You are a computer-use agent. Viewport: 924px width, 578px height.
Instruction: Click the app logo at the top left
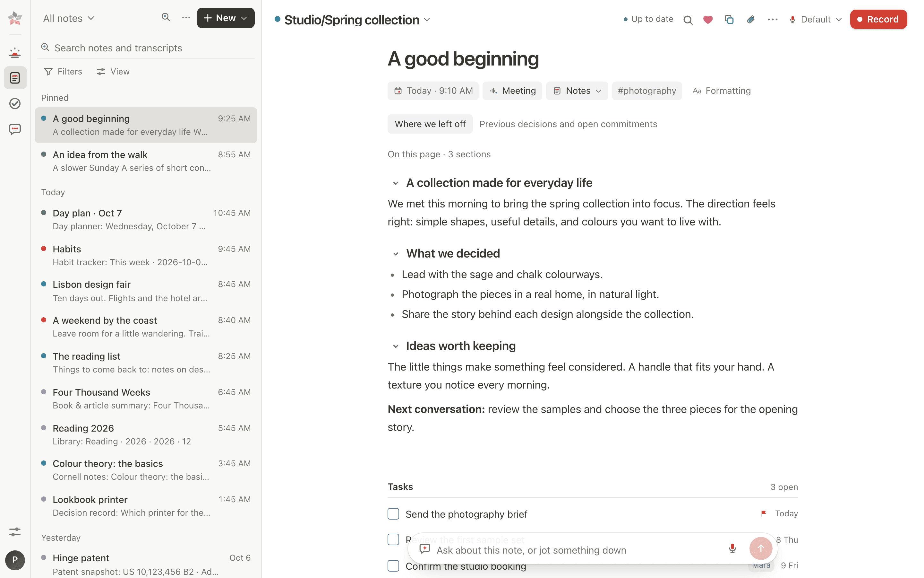15,18
